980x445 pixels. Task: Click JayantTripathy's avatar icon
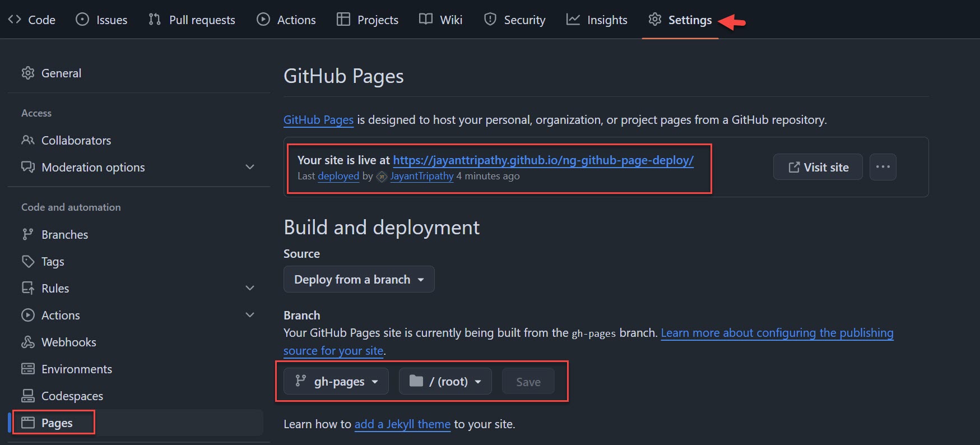(x=382, y=177)
